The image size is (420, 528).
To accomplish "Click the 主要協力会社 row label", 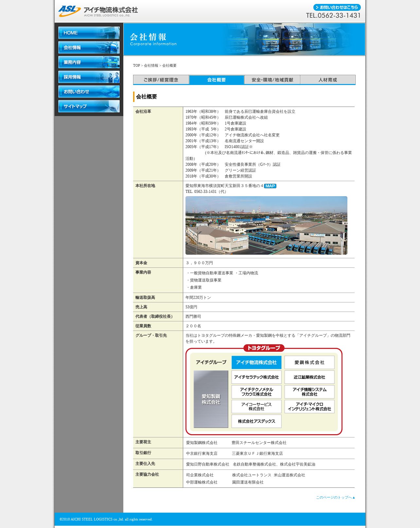I will pyautogui.click(x=147, y=474).
